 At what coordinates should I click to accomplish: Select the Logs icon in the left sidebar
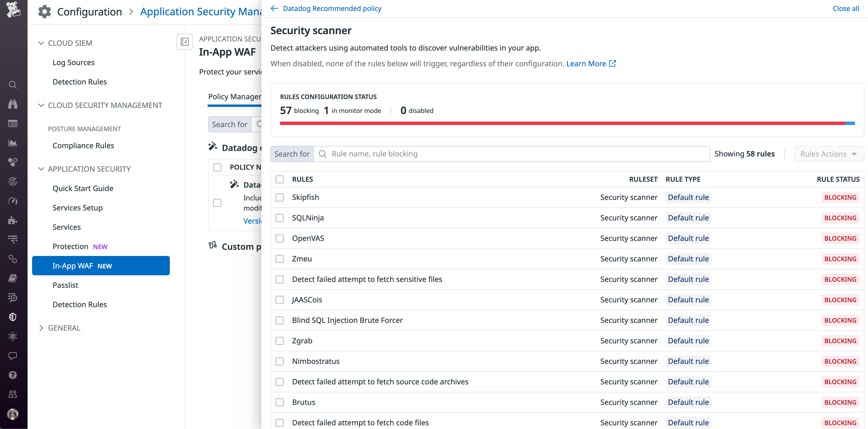click(x=13, y=124)
